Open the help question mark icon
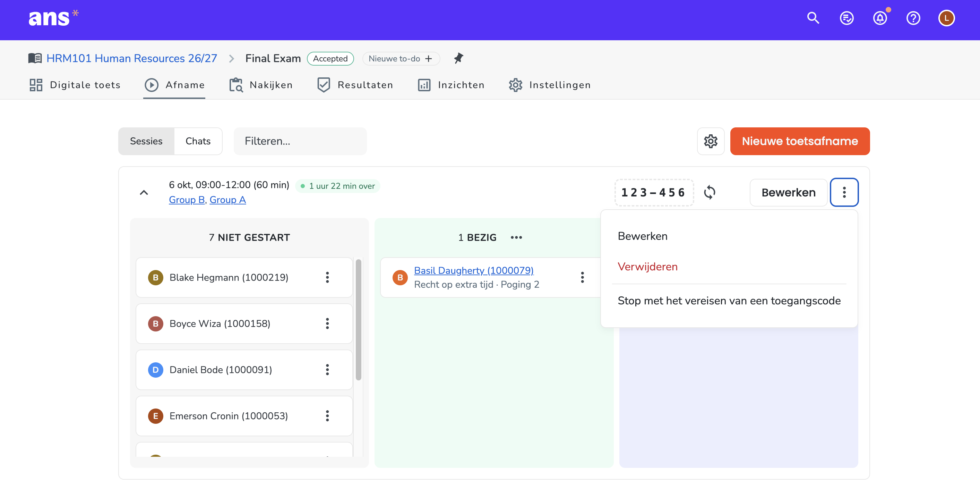This screenshot has width=980, height=488. 913,18
